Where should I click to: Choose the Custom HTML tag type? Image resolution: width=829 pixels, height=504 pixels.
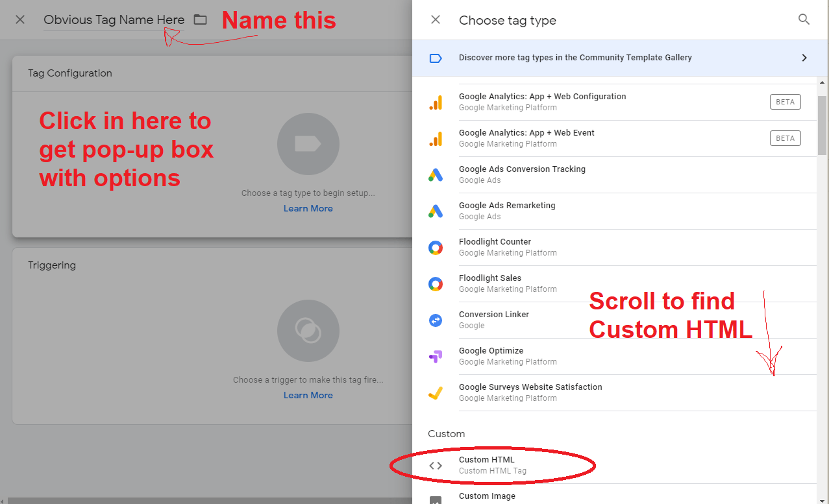click(487, 464)
